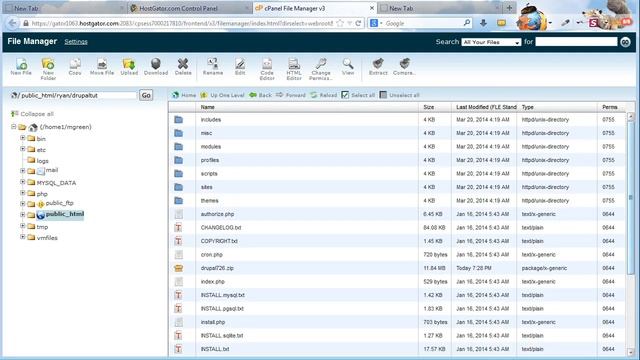Click the browser URL address bar
This screenshot has width=640, height=360.
[x=182, y=23]
